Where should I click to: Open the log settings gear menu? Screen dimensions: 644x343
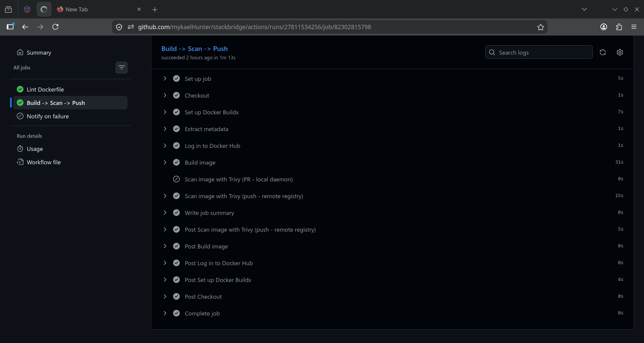click(x=620, y=52)
